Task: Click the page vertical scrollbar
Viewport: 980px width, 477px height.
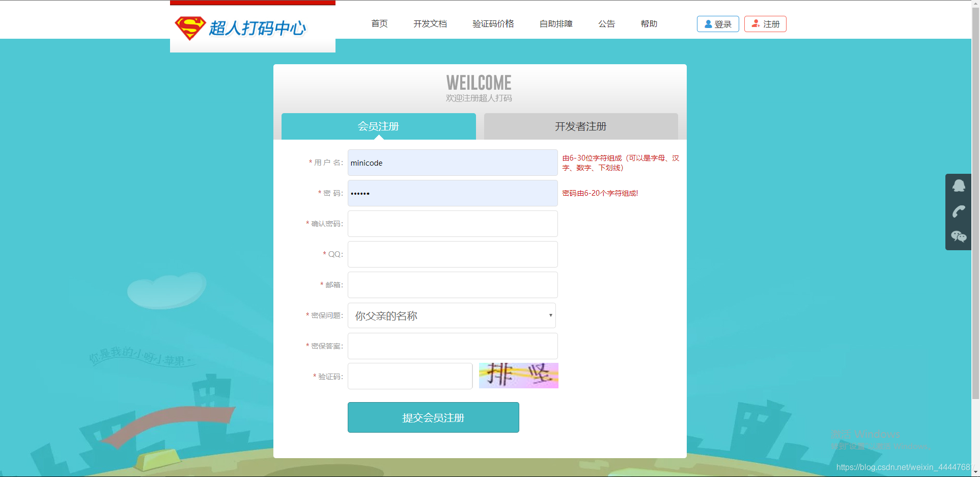Action: (975, 204)
